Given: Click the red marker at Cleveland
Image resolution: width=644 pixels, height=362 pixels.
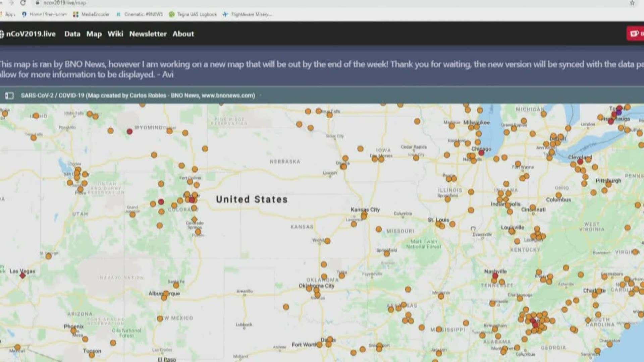Looking at the screenshot, I should (x=580, y=162).
